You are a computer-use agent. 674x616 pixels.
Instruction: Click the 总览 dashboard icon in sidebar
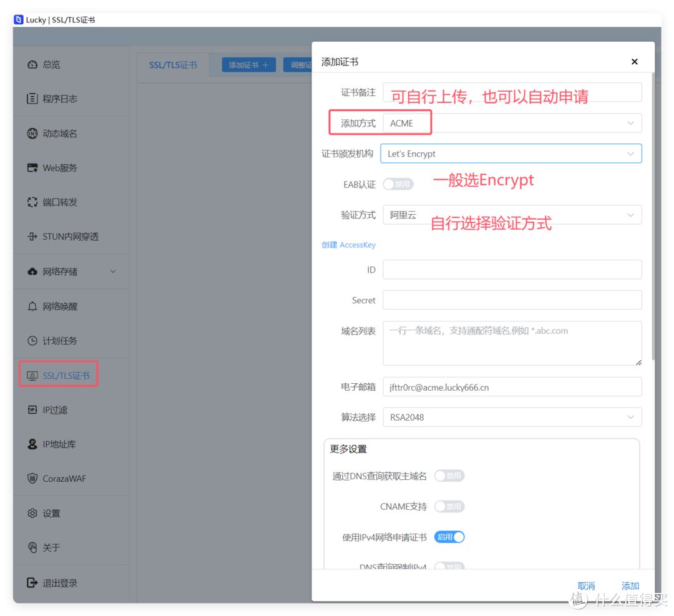tap(32, 65)
